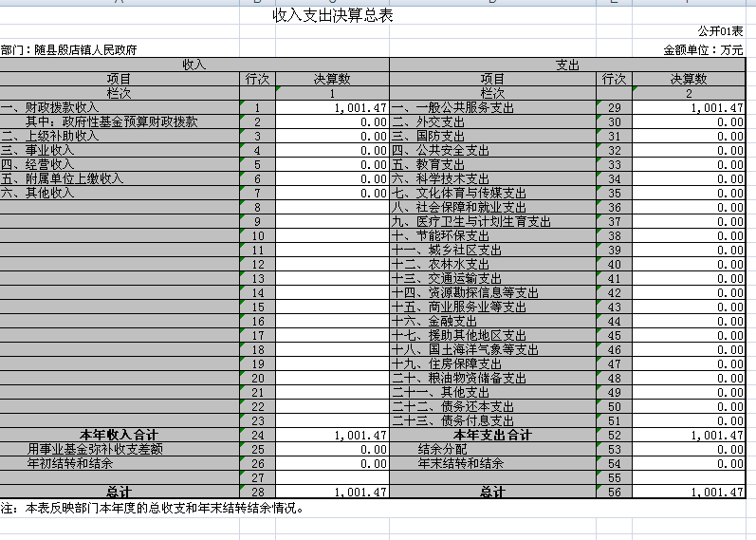Select the 三、国防支出 cell

click(x=492, y=136)
